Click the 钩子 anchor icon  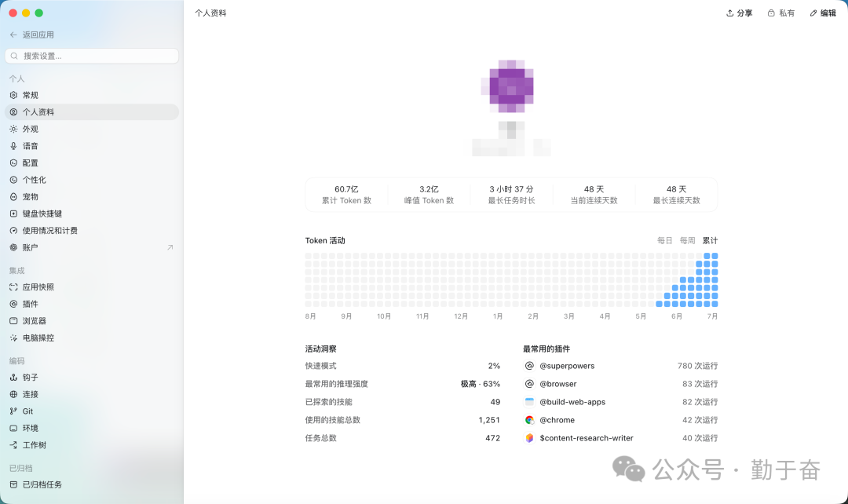click(x=13, y=378)
